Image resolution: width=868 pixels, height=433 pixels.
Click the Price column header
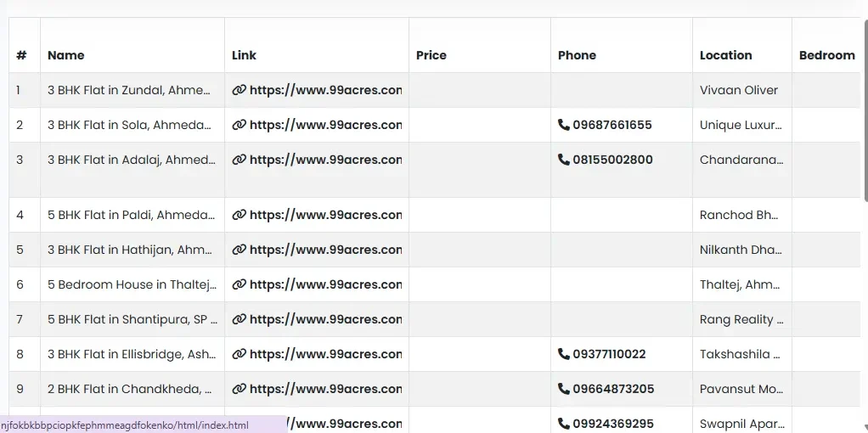click(x=431, y=55)
